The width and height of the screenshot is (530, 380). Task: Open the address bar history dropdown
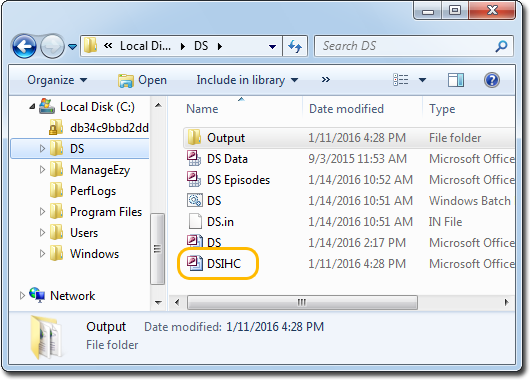[272, 47]
